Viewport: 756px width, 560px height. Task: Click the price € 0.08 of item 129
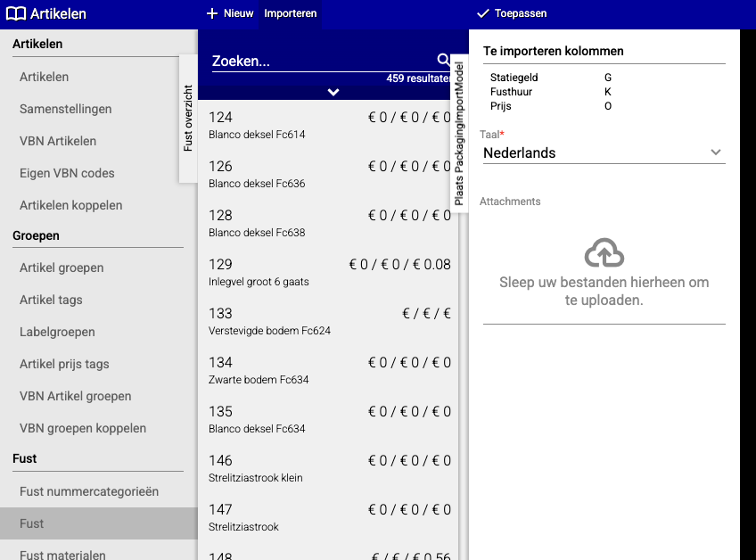[431, 264]
